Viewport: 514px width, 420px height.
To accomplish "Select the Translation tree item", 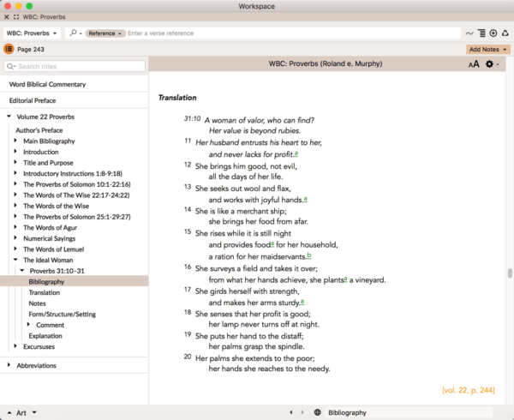I will click(x=45, y=292).
